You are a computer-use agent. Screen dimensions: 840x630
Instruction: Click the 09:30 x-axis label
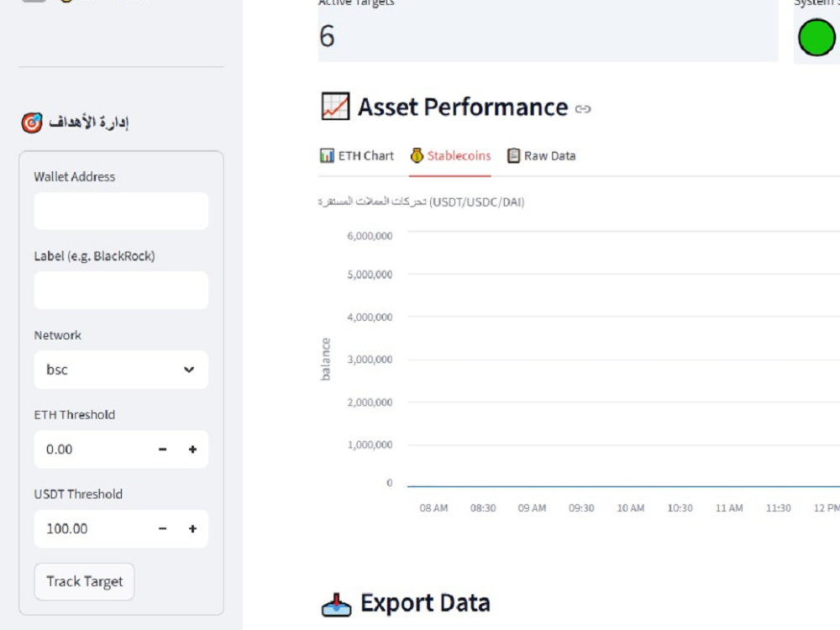tap(581, 508)
